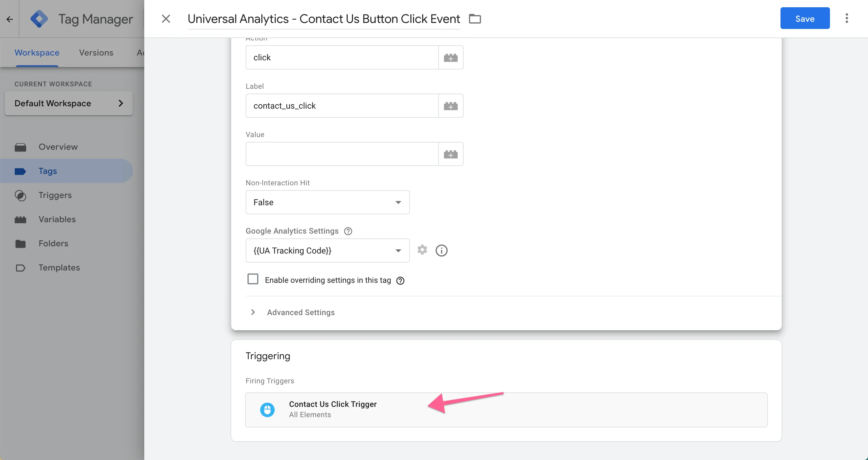868x460 pixels.
Task: Switch to the Workspace tab
Action: coord(37,53)
